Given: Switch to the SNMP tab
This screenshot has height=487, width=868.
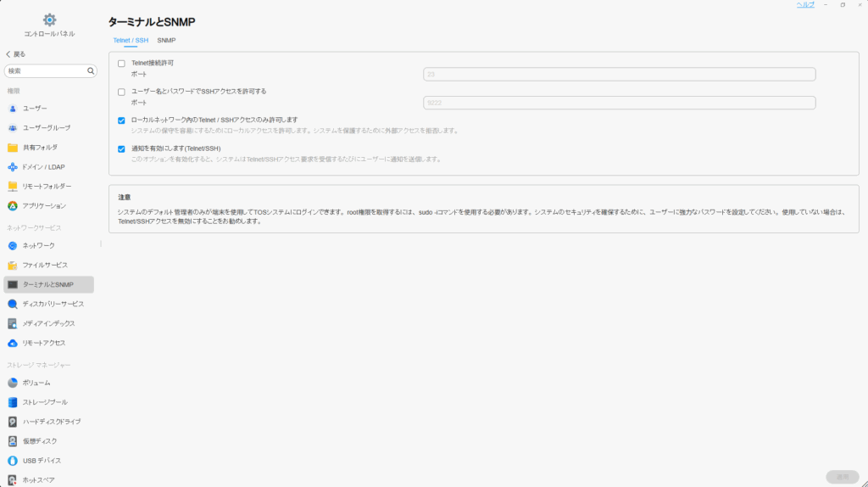Looking at the screenshot, I should (x=166, y=41).
